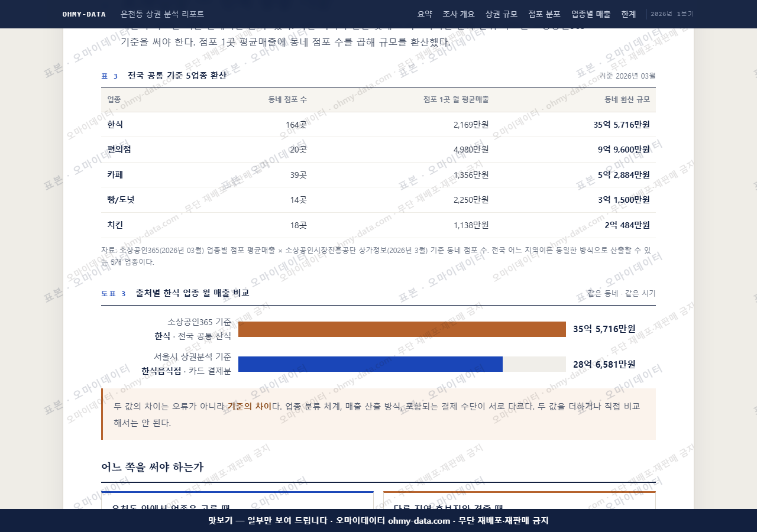The width and height of the screenshot is (757, 532).
Task: Click the 18곳 store count cell
Action: (x=298, y=225)
